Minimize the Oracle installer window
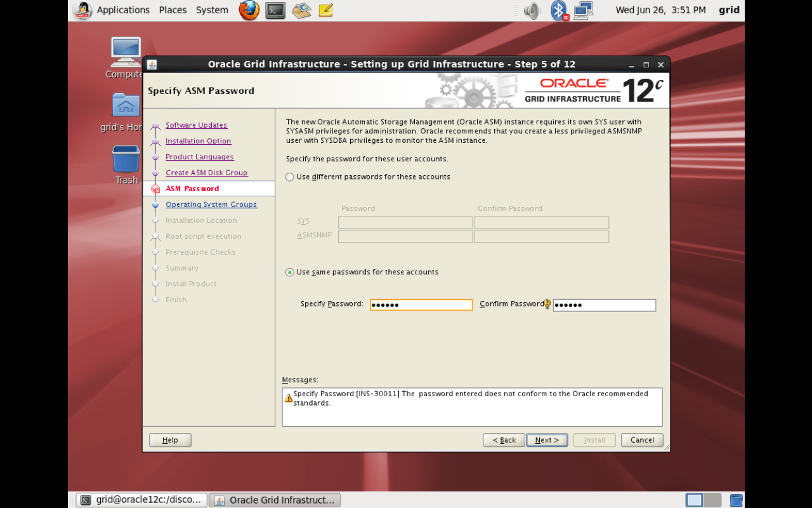The image size is (812, 508). [632, 65]
